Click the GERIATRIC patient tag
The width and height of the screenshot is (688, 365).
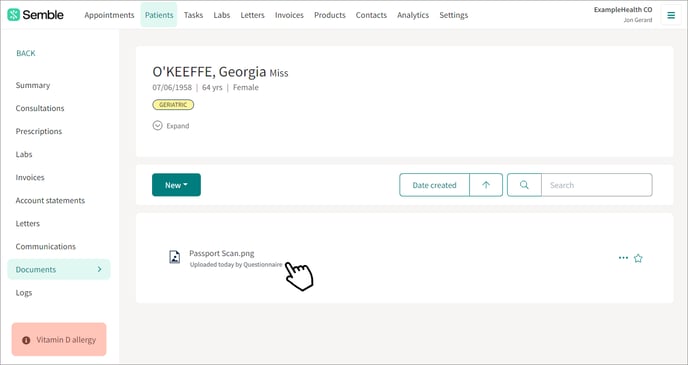(173, 105)
